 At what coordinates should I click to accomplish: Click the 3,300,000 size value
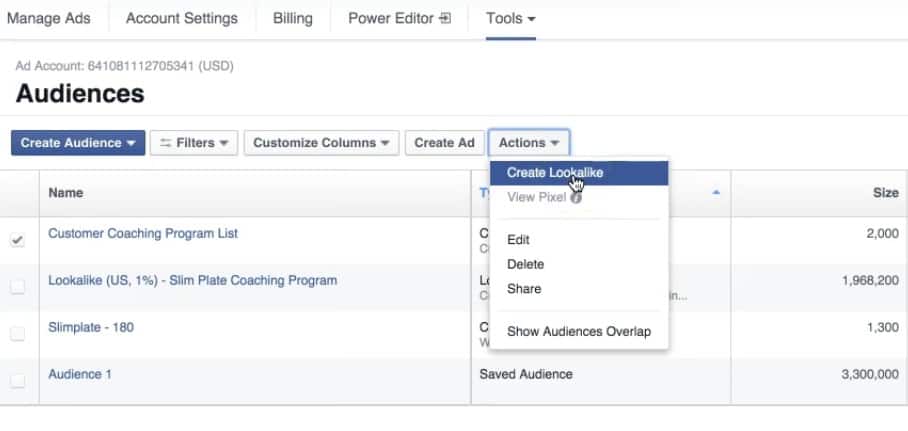click(x=870, y=374)
